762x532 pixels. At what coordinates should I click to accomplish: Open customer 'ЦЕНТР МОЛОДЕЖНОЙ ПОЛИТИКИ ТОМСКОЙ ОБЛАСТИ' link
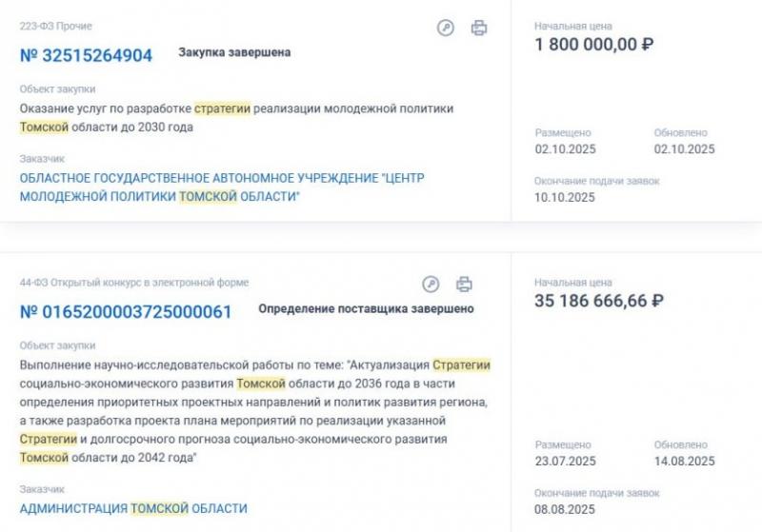click(222, 187)
